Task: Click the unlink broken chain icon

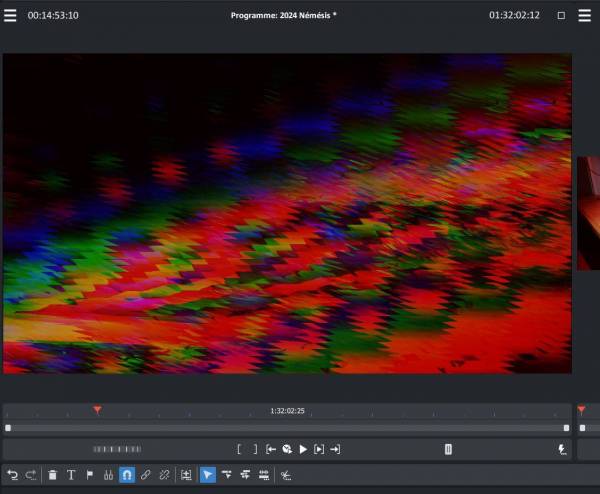Action: pyautogui.click(x=165, y=475)
